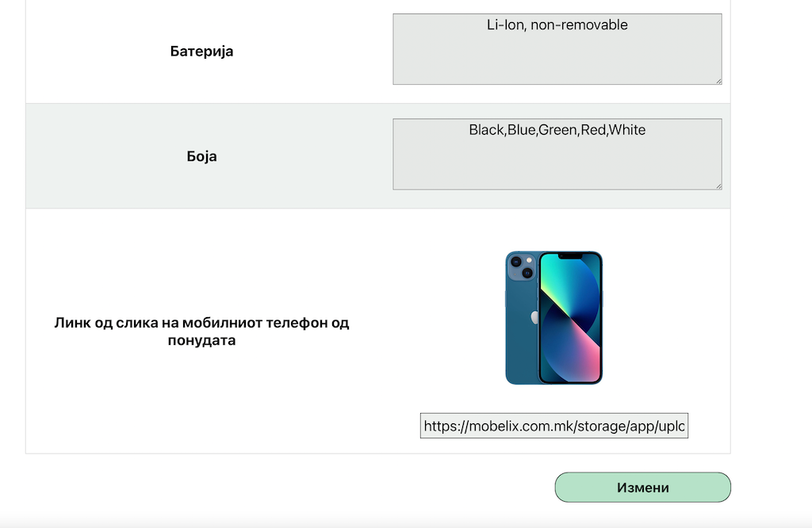Place cursor on the word Black

tap(486, 130)
